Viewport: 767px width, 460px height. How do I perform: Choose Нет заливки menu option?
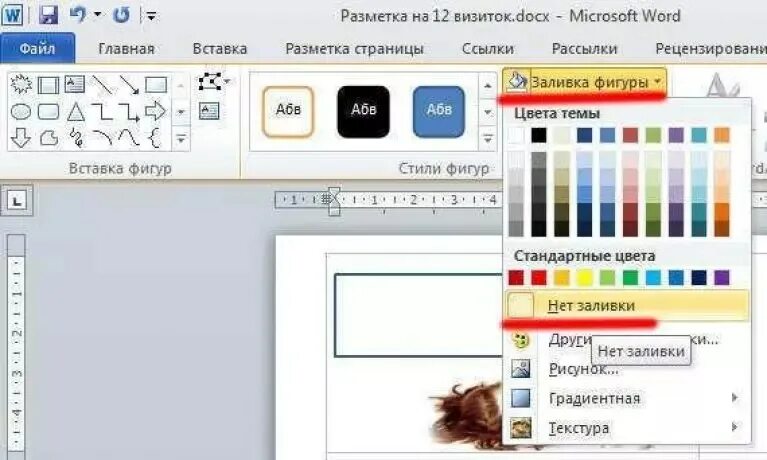click(x=627, y=305)
